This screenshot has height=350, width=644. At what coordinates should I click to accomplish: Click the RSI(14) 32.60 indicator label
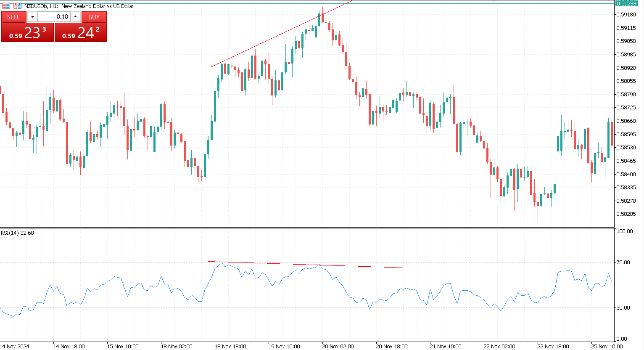click(17, 233)
